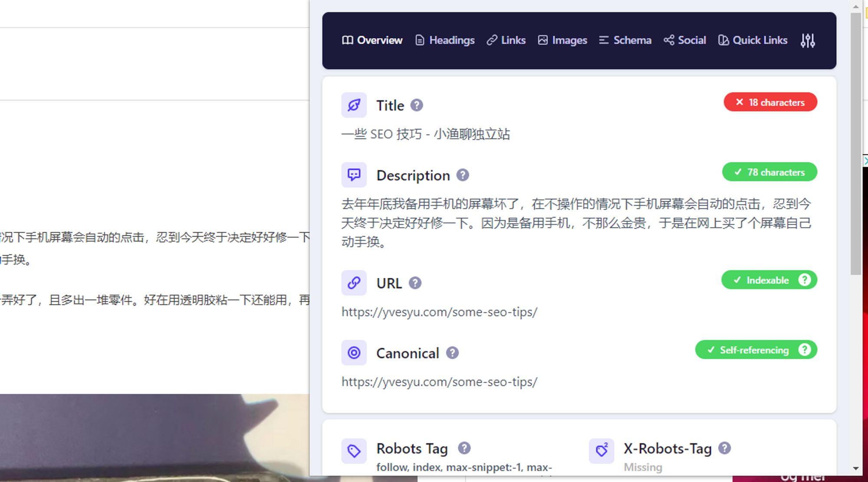Click the X-Robots-Tag icon
The image size is (868, 482).
pos(602,451)
